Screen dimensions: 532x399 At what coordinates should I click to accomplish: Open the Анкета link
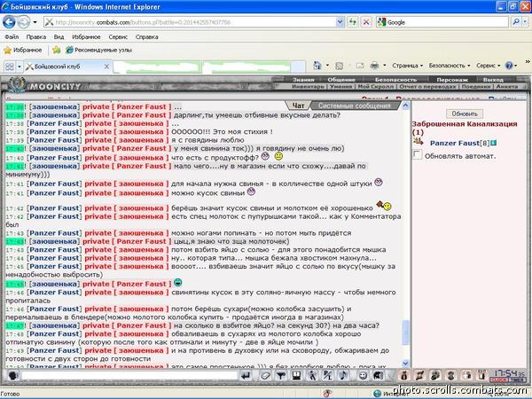tap(507, 87)
